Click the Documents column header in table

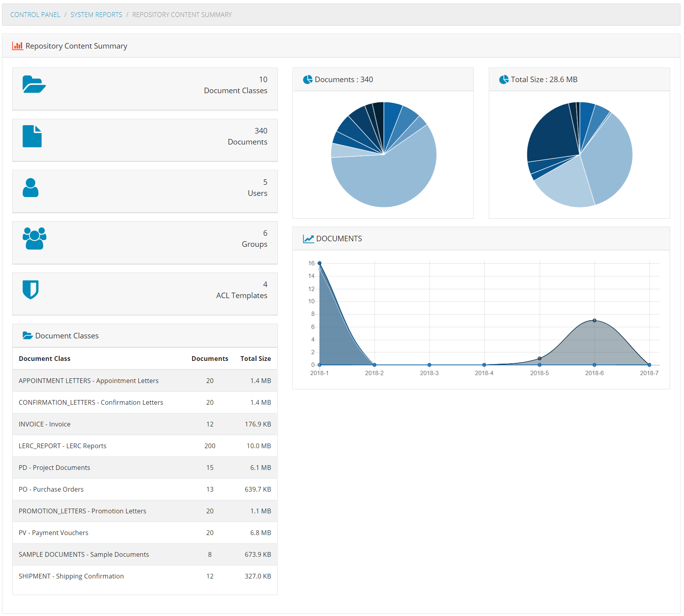(x=210, y=359)
